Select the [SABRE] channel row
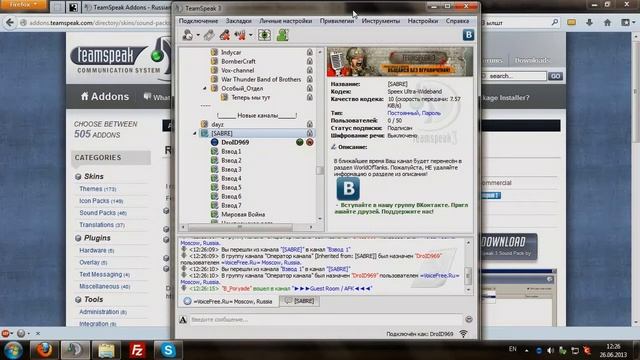 [257, 133]
